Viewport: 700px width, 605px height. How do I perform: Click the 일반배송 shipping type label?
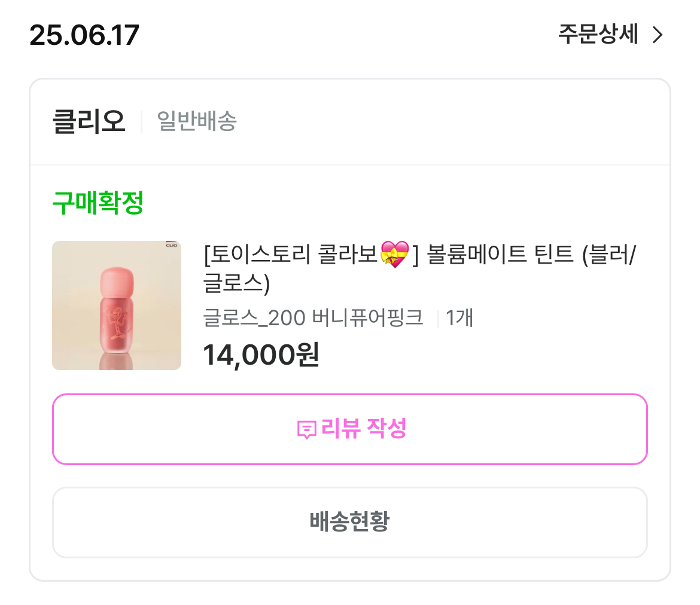pos(197,121)
